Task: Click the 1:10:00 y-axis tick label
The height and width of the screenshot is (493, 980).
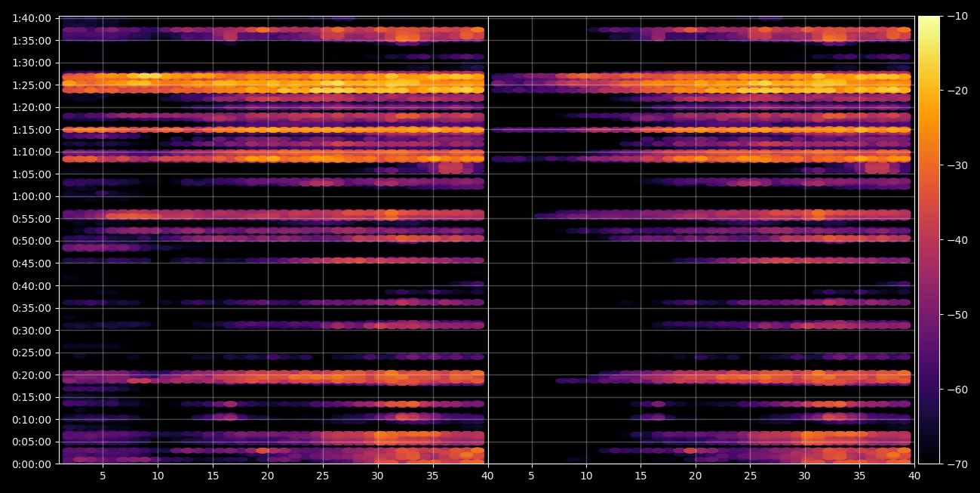Action: [32, 152]
